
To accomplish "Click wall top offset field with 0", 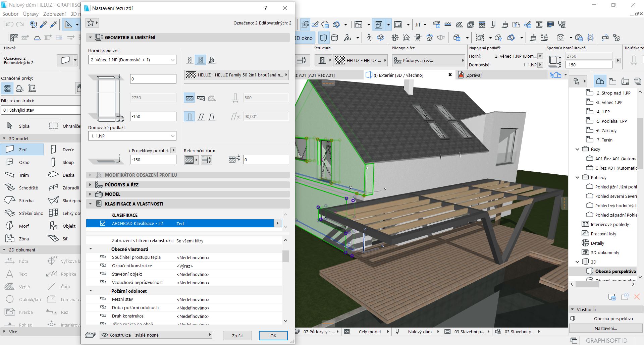I will (x=153, y=79).
